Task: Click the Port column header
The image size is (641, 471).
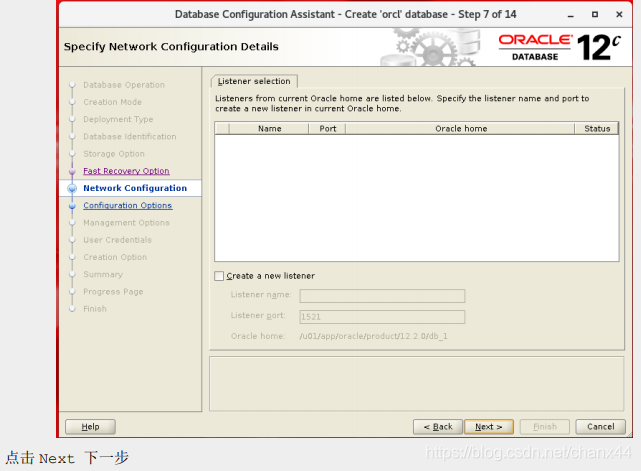Action: pyautogui.click(x=327, y=128)
